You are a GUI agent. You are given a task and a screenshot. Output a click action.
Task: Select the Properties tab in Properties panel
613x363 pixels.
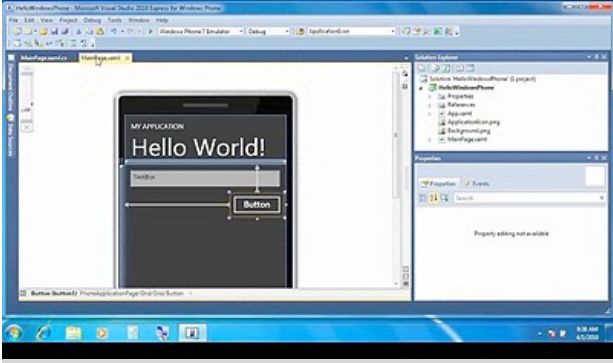(439, 183)
